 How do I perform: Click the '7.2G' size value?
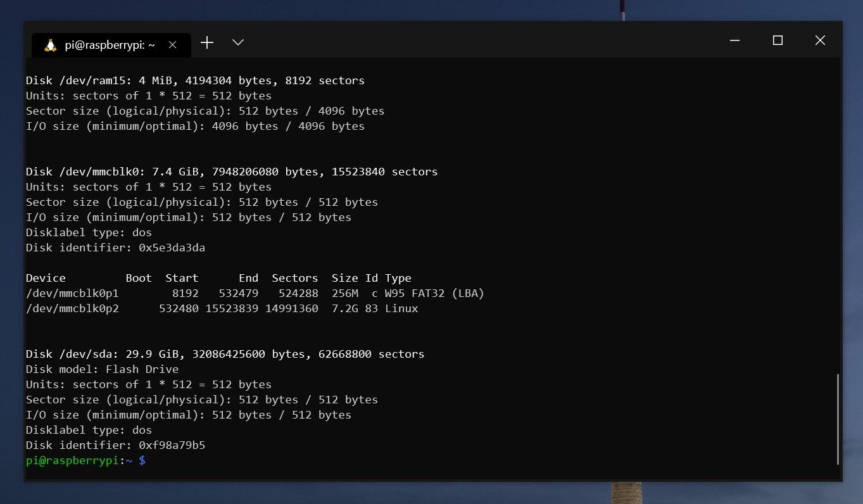click(x=345, y=308)
